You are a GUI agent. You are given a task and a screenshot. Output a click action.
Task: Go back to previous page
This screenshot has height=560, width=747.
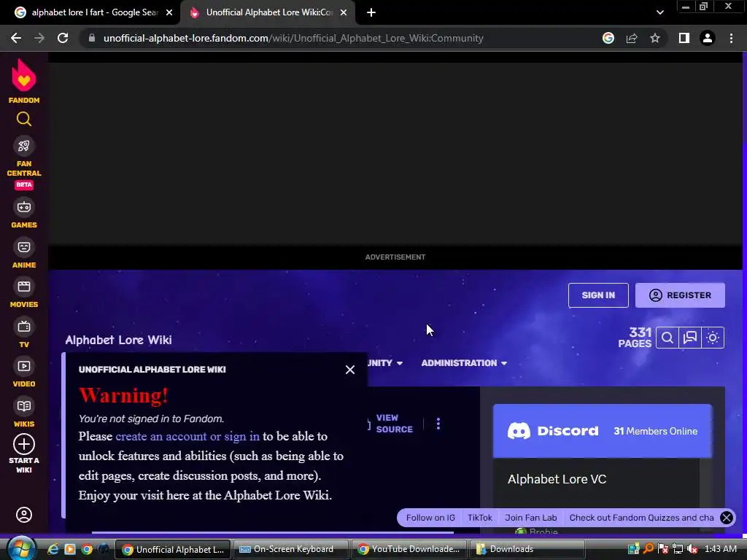(x=16, y=38)
